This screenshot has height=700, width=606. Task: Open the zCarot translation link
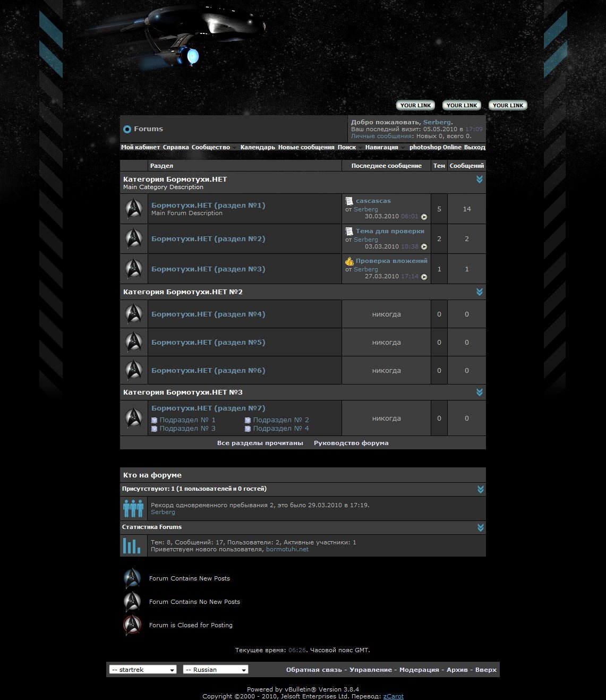coord(394,696)
